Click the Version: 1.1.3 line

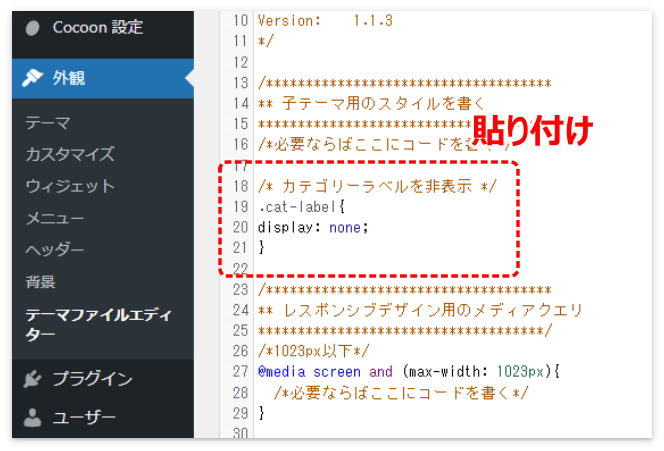coord(325,20)
